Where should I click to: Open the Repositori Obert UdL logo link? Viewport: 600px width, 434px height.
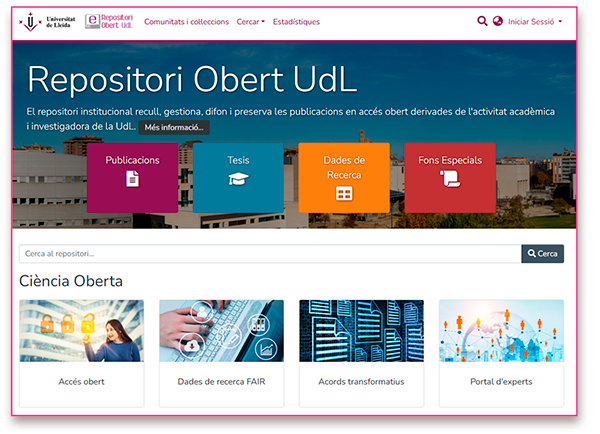(109, 21)
